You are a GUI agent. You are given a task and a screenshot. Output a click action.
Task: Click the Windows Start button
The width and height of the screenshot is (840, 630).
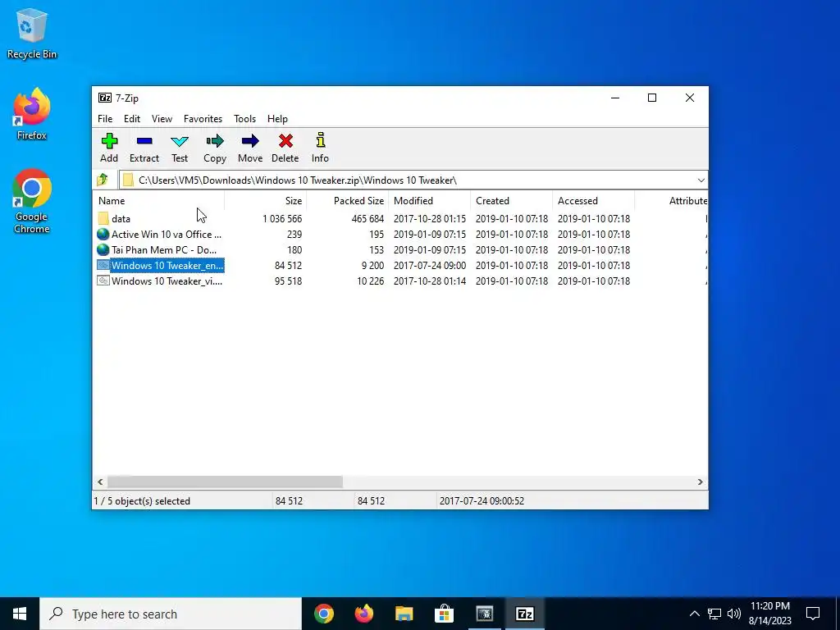click(x=20, y=614)
